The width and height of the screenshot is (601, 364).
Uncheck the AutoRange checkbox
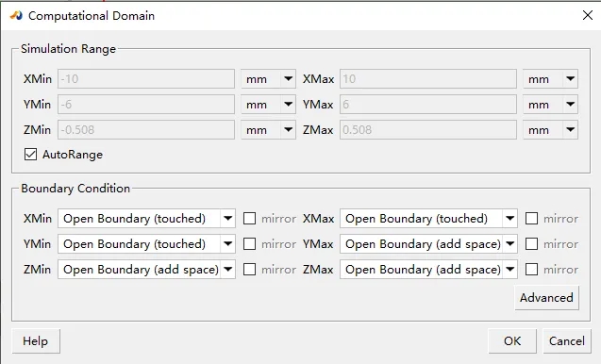pos(30,155)
